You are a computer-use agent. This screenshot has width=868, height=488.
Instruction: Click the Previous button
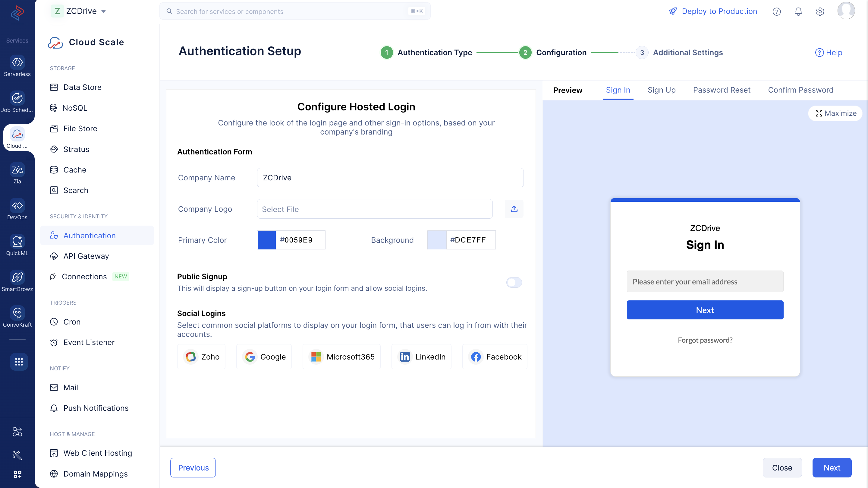193,467
